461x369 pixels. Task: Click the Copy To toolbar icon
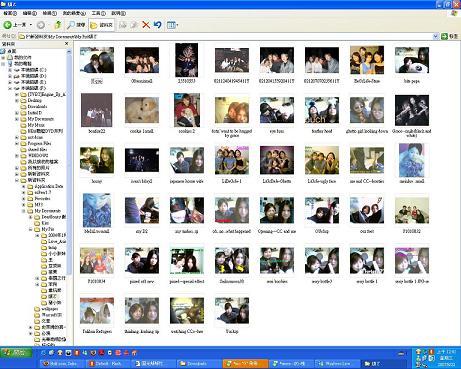click(x=134, y=25)
